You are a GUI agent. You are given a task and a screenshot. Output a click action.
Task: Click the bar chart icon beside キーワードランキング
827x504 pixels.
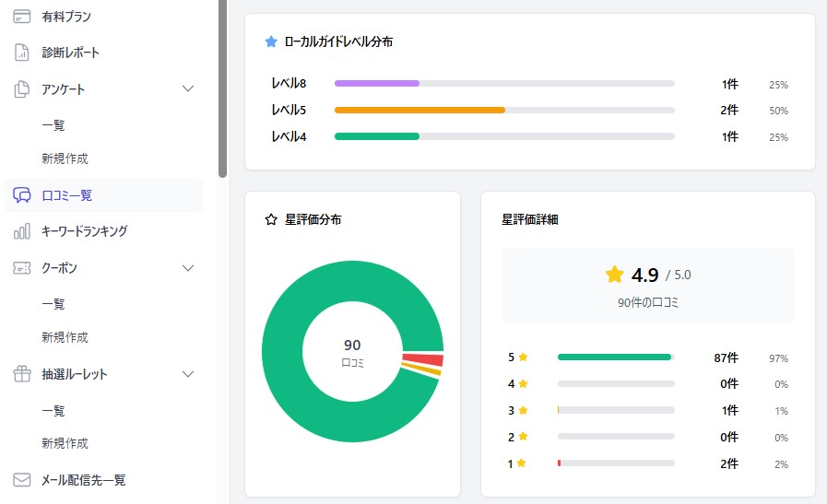coord(22,231)
